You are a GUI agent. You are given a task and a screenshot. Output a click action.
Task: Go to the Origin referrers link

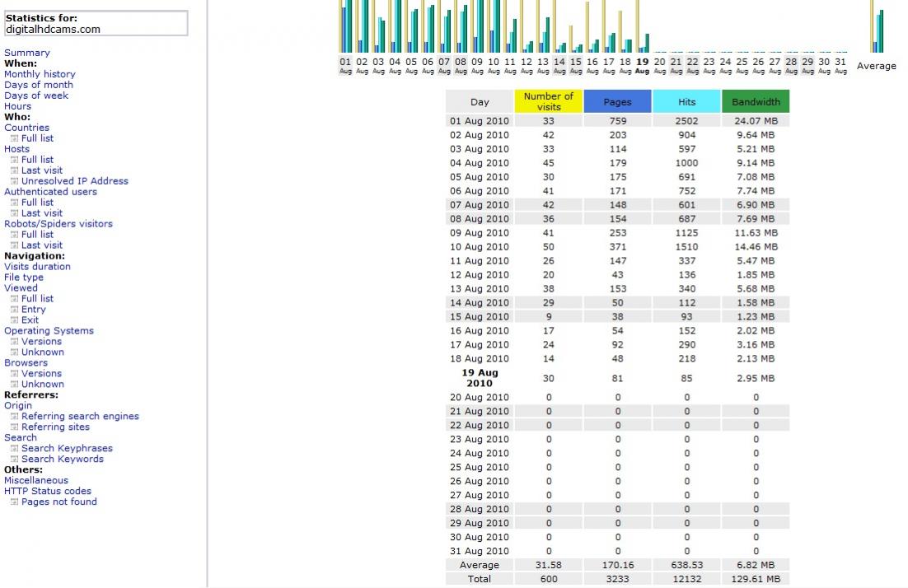18,405
